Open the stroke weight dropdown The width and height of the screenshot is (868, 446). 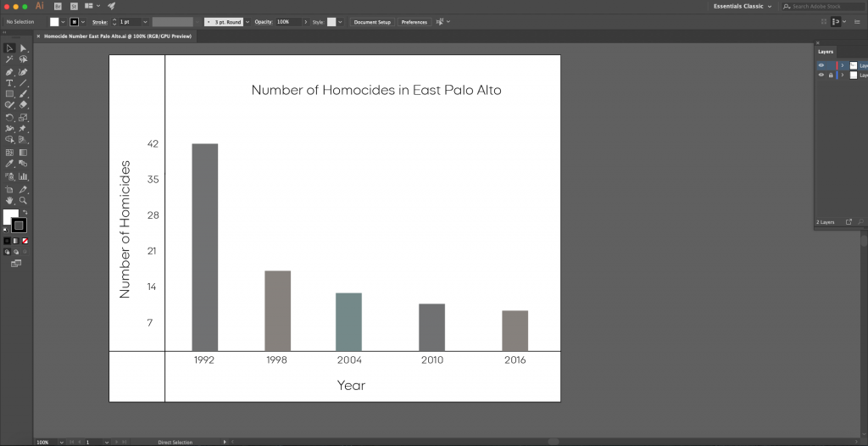(x=146, y=22)
